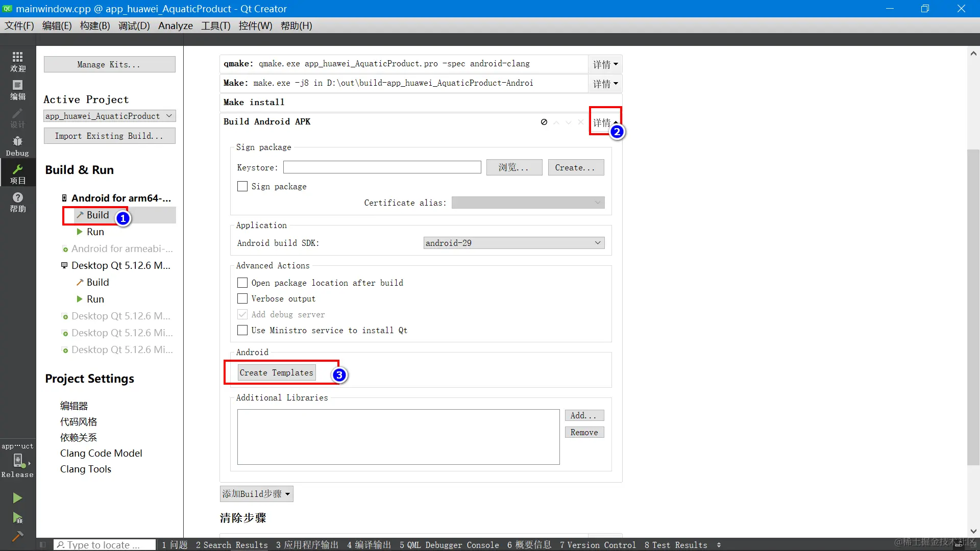Toggle the Verbose output checkbox
The height and width of the screenshot is (551, 980).
[x=242, y=298]
